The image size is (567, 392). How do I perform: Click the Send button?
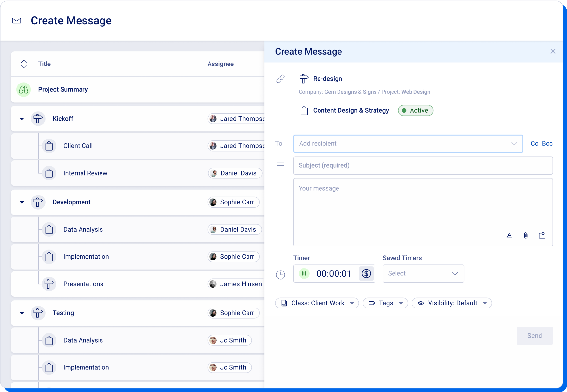534,335
